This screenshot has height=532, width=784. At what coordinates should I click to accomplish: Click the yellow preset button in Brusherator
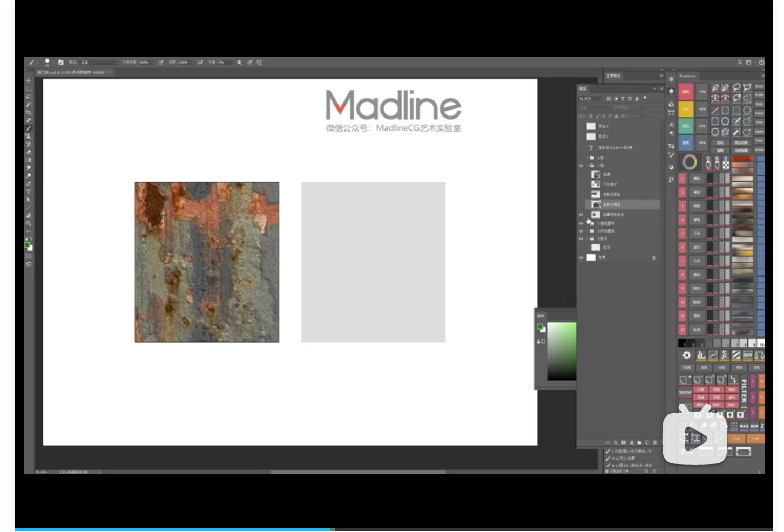(686, 109)
